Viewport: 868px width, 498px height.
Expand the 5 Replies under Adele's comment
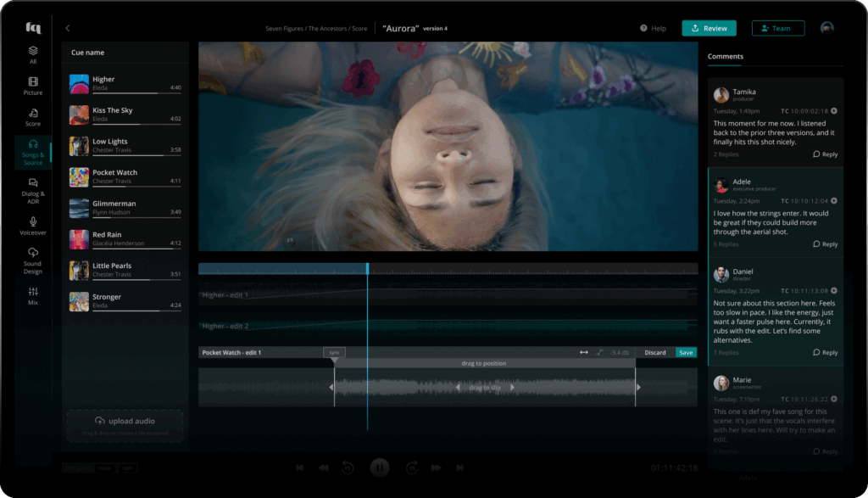click(726, 244)
